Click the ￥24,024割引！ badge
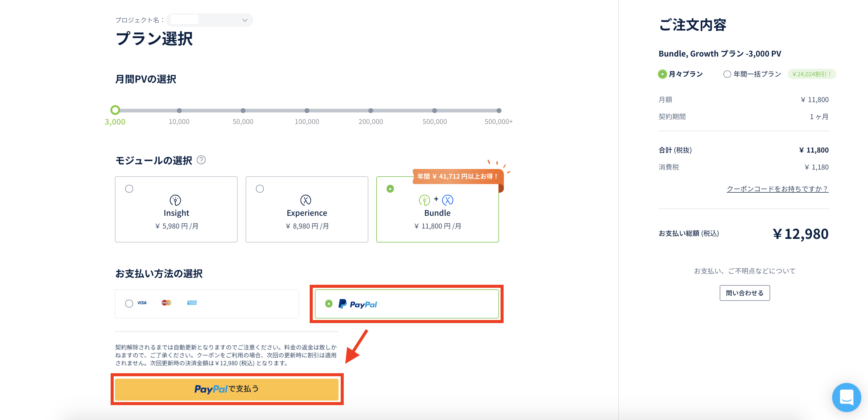The height and width of the screenshot is (420, 868). click(812, 74)
